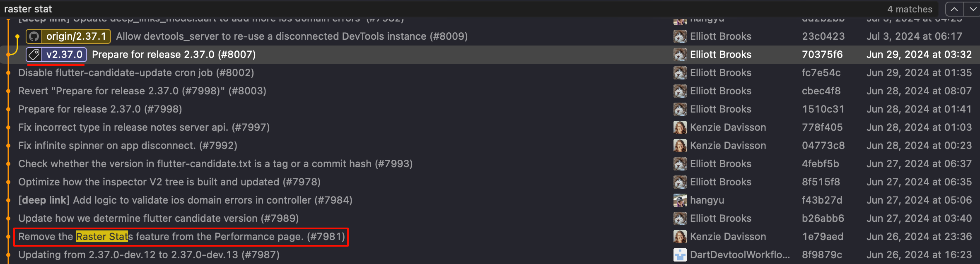Click DartDevtoolWorkflow bot avatar
Screen dimensions: 980x264
click(680, 255)
